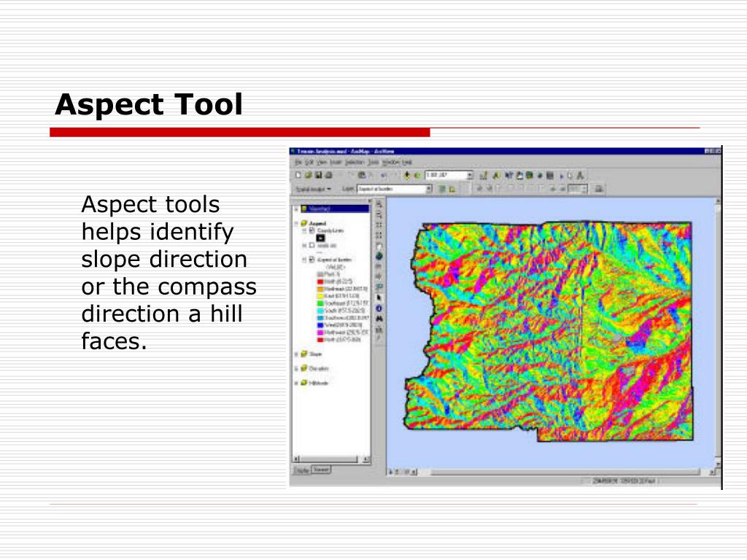Expand the Slope data frame
Viewport: 747px width, 560px height.
click(x=296, y=354)
